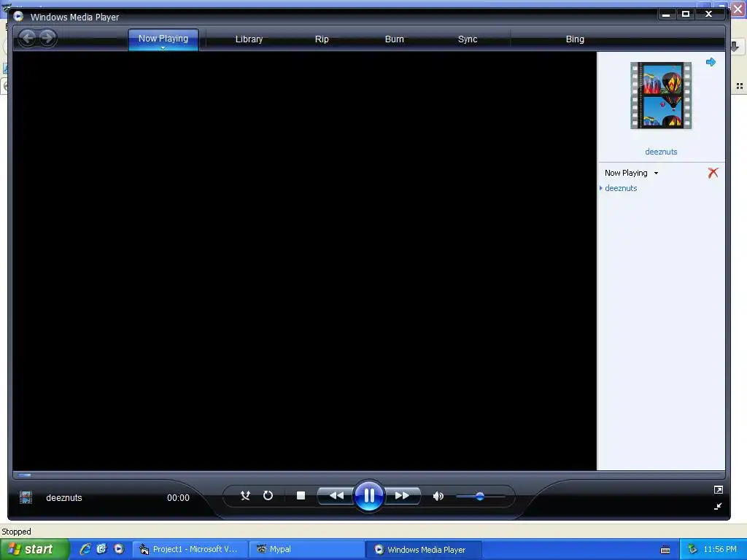
Task: Launch Media Player from quick launch
Action: click(x=118, y=549)
